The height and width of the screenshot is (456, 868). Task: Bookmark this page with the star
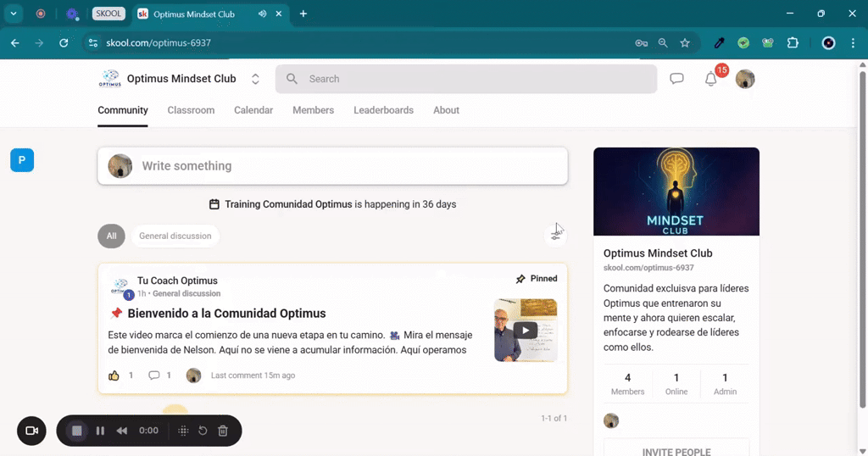pos(685,42)
